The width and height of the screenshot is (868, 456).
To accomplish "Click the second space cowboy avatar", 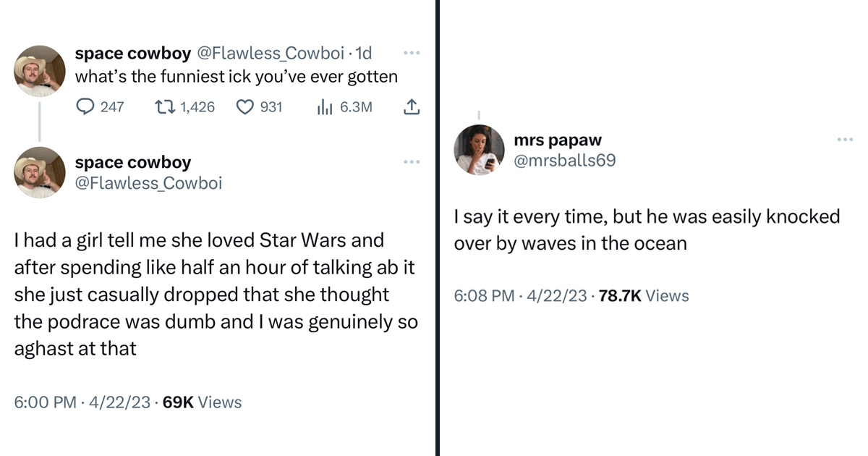I will [40, 172].
